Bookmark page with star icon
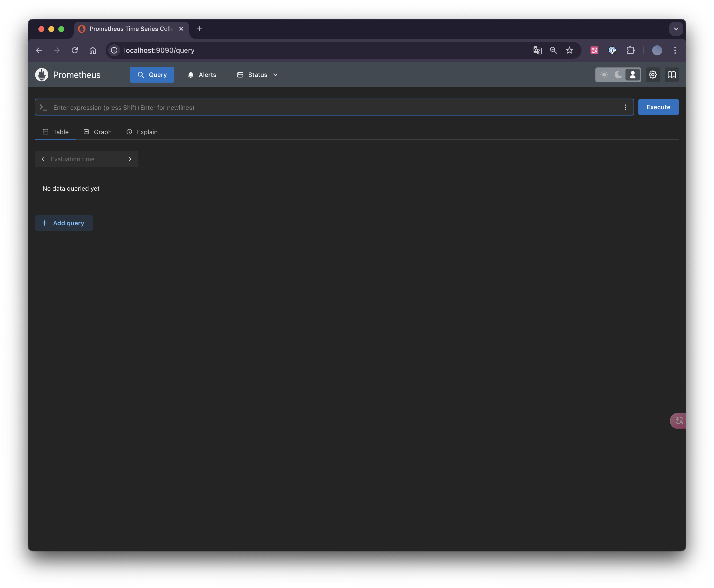This screenshot has height=588, width=714. pos(569,50)
